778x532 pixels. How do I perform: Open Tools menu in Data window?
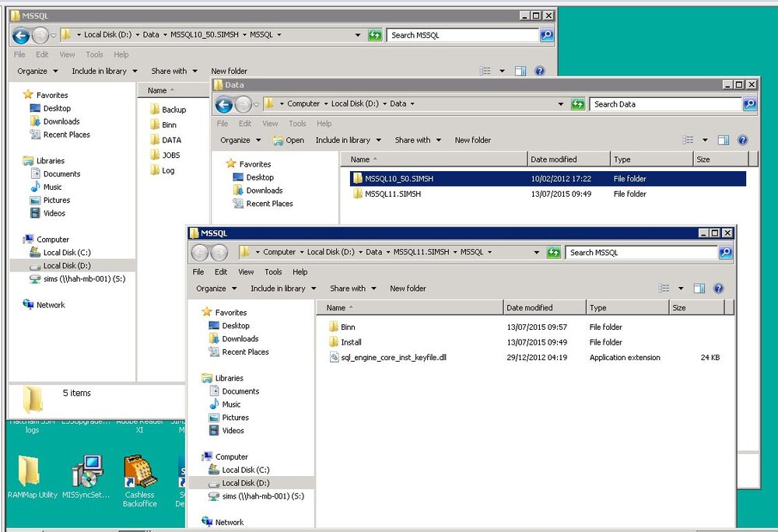point(297,124)
